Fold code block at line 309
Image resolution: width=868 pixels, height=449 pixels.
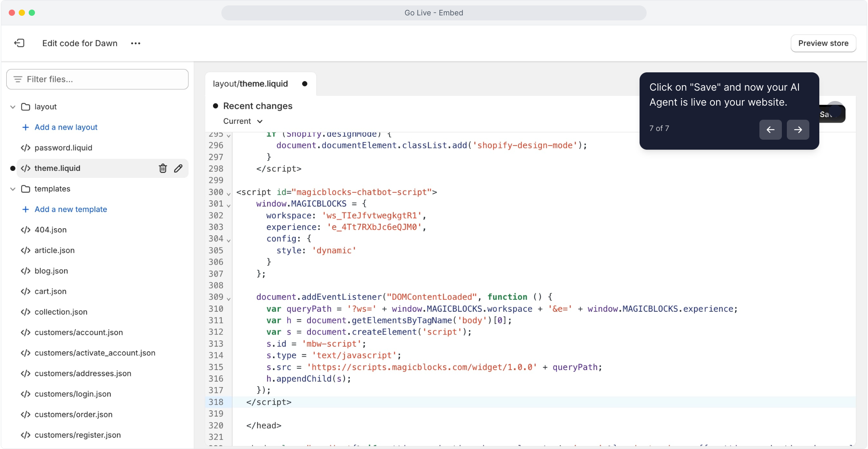[228, 298]
